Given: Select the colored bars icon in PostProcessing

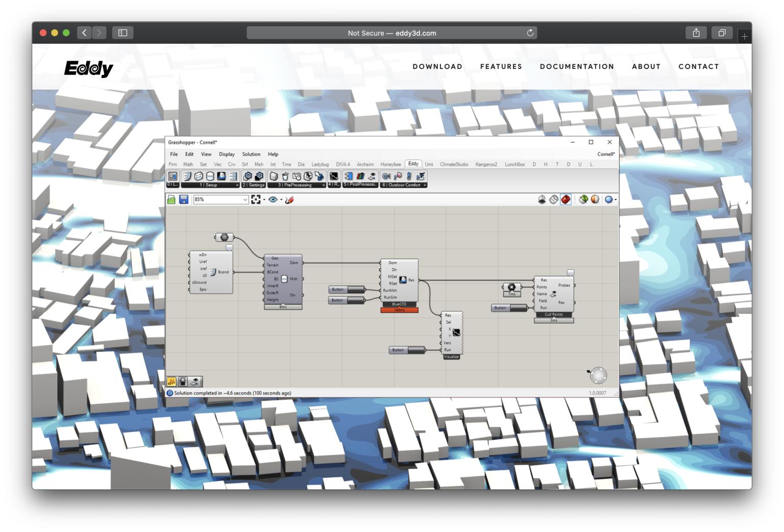Looking at the screenshot, I should (360, 176).
